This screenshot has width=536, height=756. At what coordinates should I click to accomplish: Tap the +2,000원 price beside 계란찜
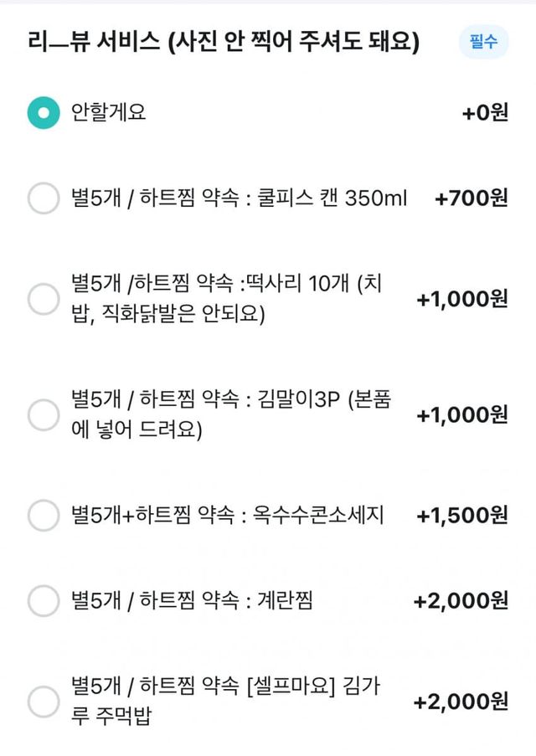[461, 600]
